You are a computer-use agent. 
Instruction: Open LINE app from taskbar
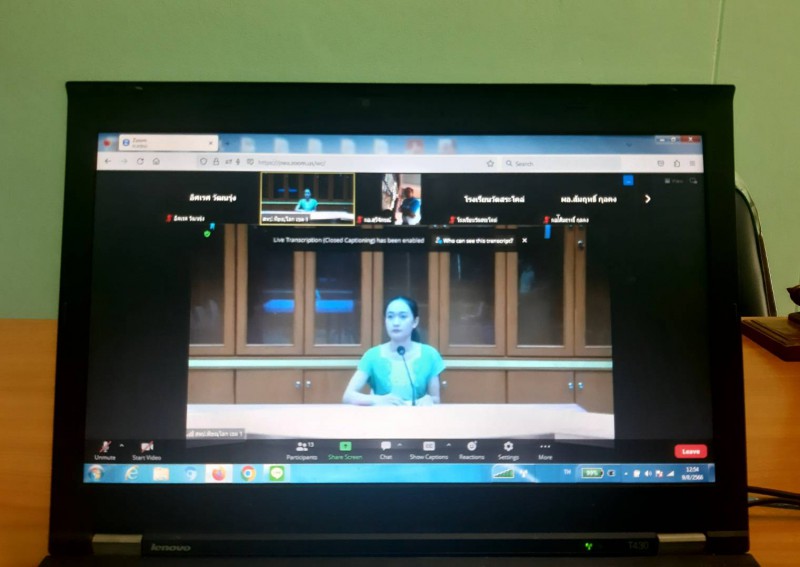point(277,474)
